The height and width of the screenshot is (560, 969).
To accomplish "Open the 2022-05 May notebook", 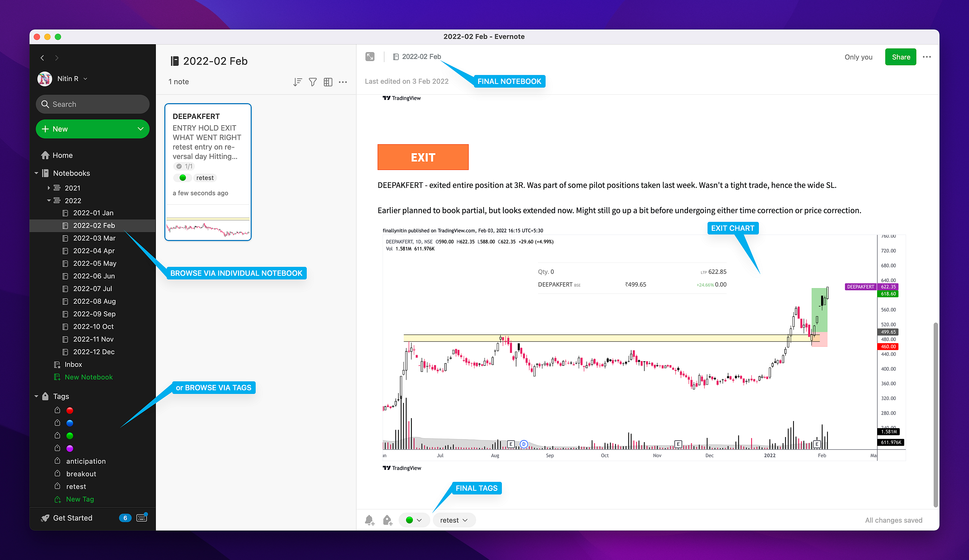I will (x=95, y=263).
